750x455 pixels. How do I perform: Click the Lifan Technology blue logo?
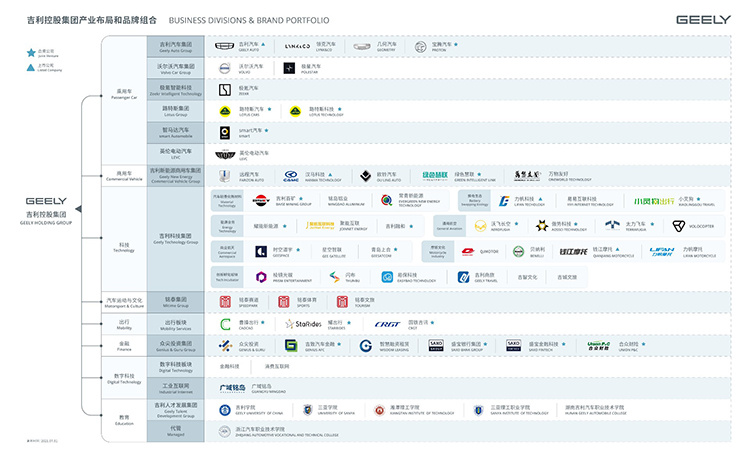[x=504, y=201]
